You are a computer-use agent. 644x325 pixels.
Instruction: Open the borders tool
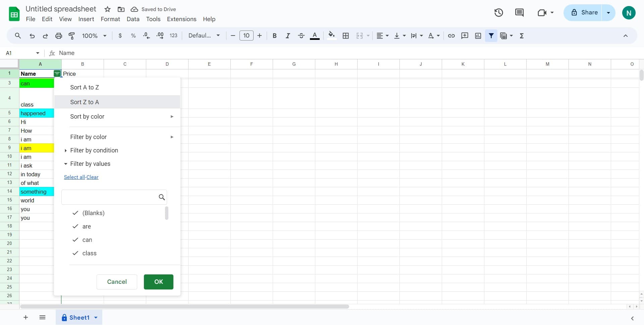345,36
